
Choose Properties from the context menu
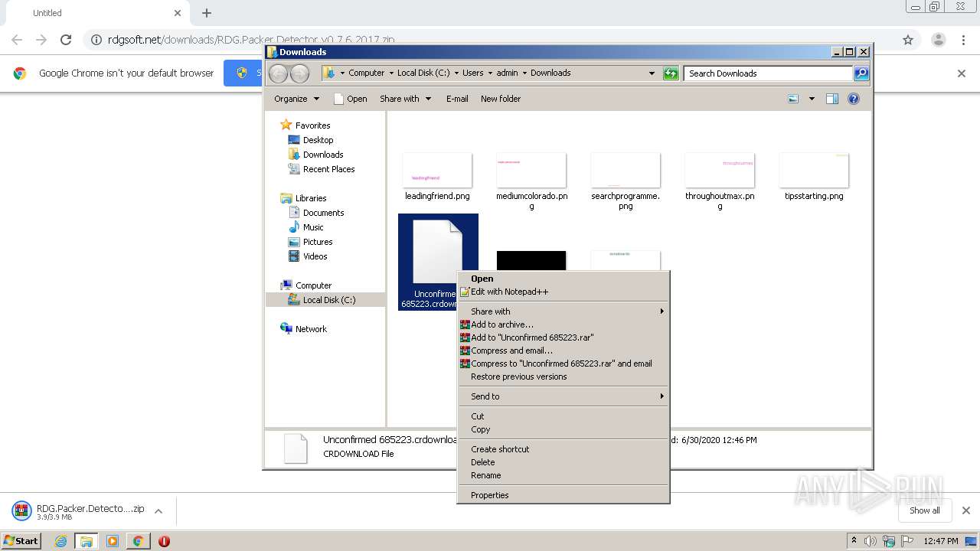(x=563, y=495)
